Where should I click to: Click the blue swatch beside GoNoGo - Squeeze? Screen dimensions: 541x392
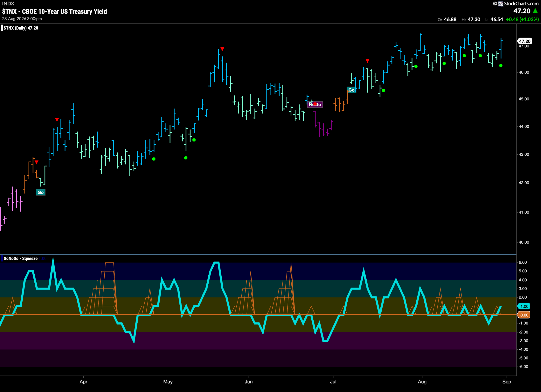point(2,258)
